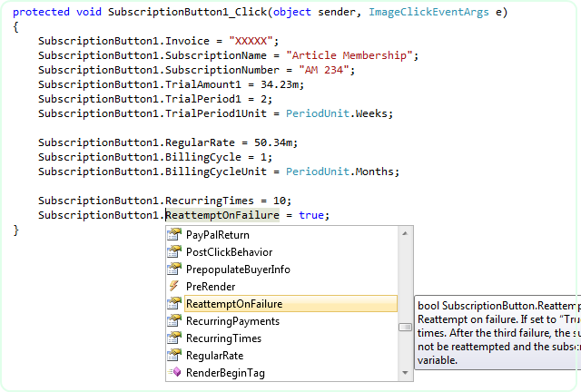The image size is (581, 392).
Task: Click the method name SubscriptionButton1_Click
Action: [188, 12]
